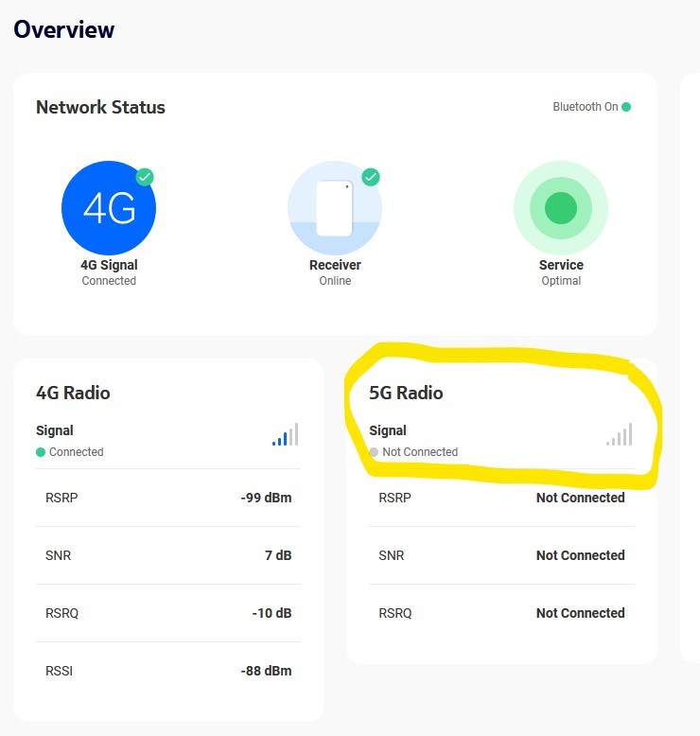Click the 5G RSRP Not Connected value
This screenshot has height=736, width=700.
(580, 498)
